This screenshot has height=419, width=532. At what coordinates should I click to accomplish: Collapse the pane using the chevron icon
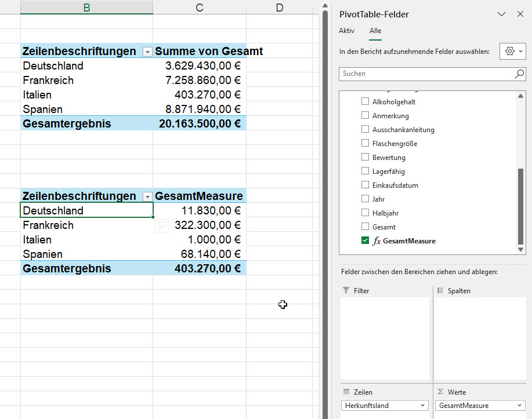coord(502,14)
